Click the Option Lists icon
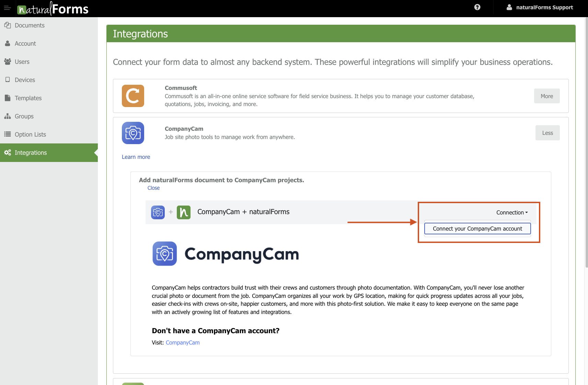The height and width of the screenshot is (385, 588). point(8,134)
